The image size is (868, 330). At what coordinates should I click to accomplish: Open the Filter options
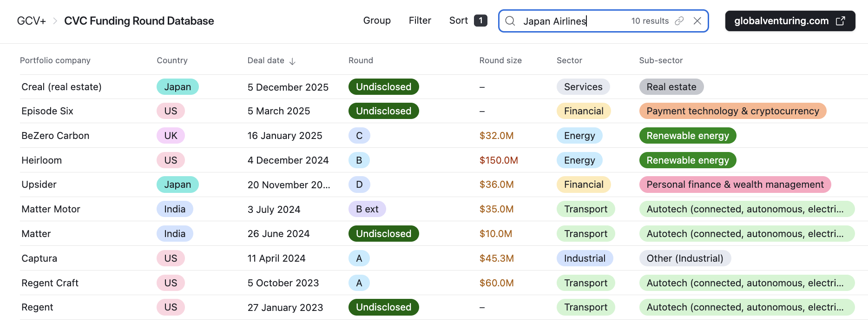click(420, 20)
